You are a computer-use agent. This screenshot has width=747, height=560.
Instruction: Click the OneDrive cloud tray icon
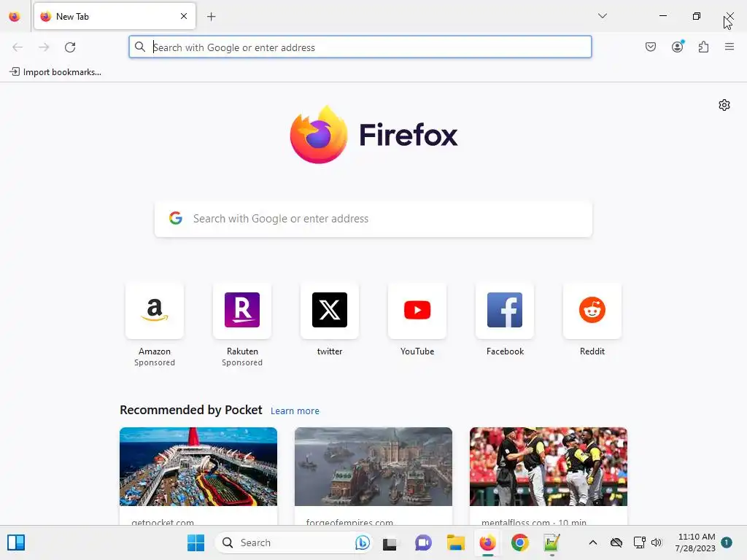(x=616, y=542)
